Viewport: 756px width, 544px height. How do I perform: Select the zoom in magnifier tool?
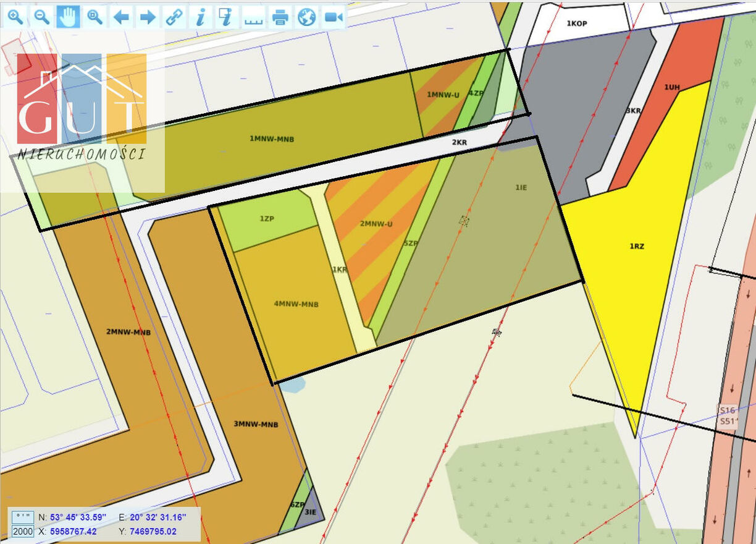(15, 17)
